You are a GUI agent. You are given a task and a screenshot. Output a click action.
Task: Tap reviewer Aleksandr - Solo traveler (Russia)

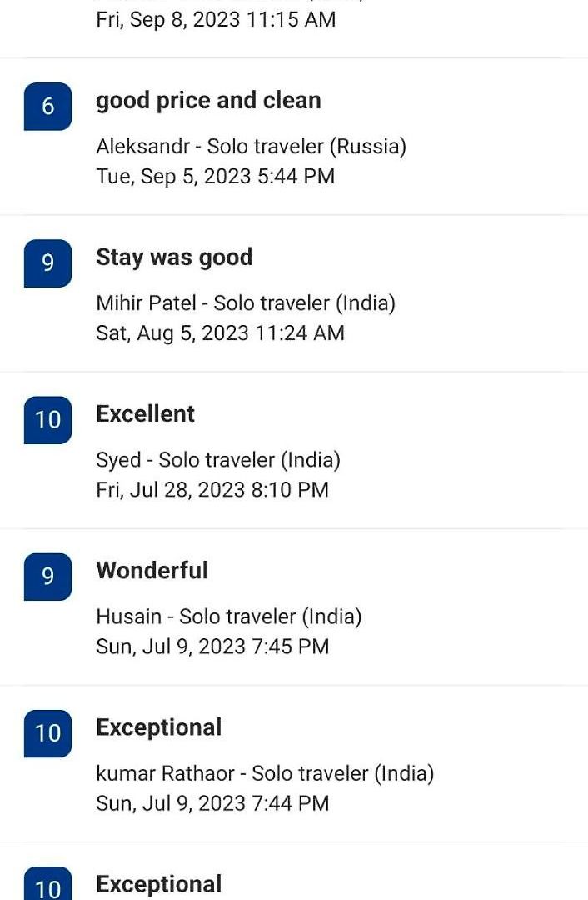252,147
